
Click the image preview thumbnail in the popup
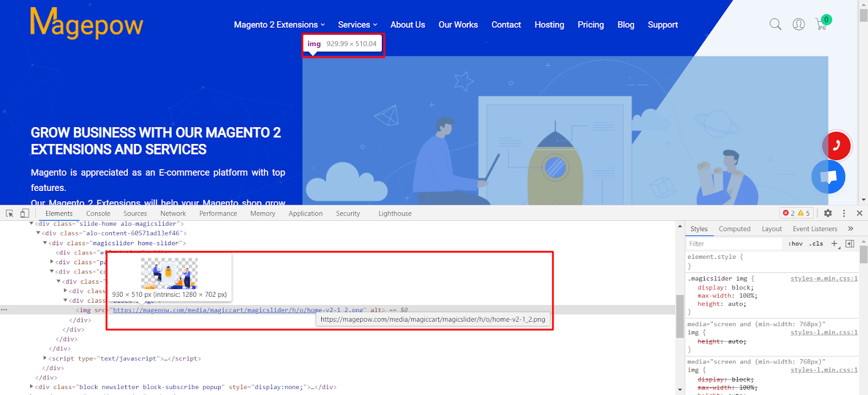pos(169,273)
